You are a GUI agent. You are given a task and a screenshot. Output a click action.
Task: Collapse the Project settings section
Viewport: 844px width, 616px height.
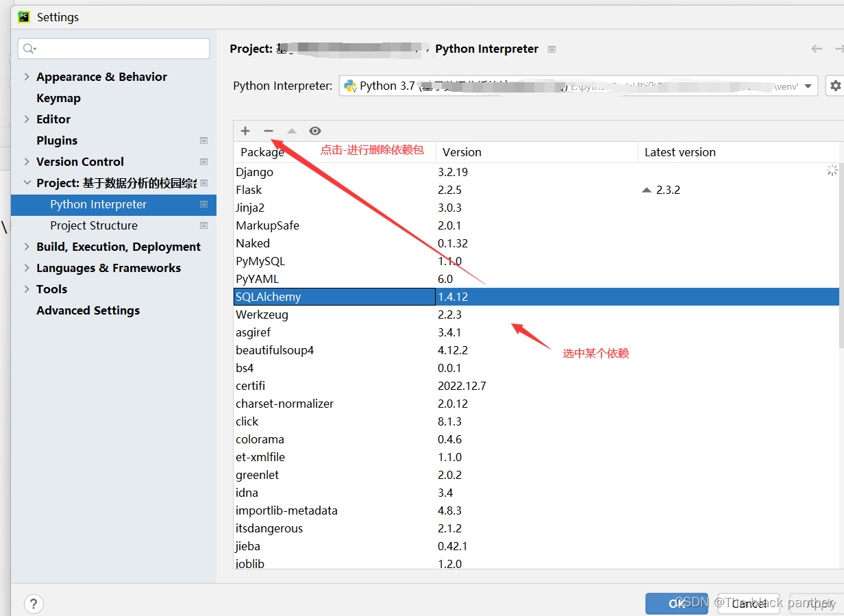coord(27,183)
